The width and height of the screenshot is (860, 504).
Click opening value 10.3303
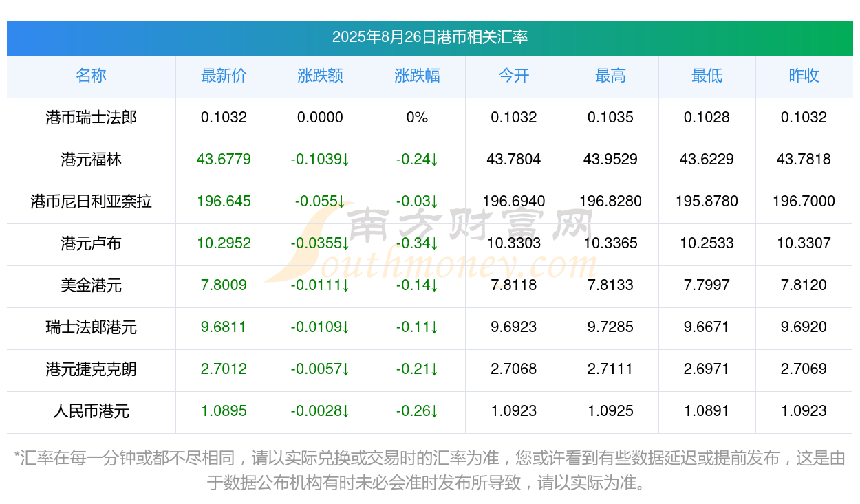(x=514, y=243)
